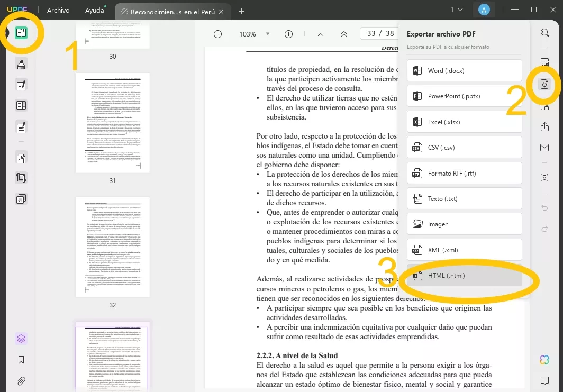Screen dimensions: 563x392
Task: Click the 103% zoom value
Action: 248,34
